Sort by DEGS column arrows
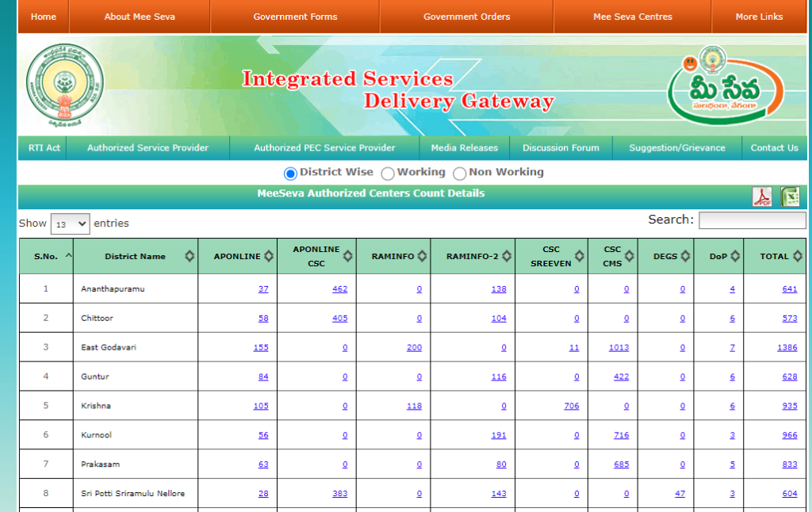Viewport: 812px width, 512px height. pos(685,256)
